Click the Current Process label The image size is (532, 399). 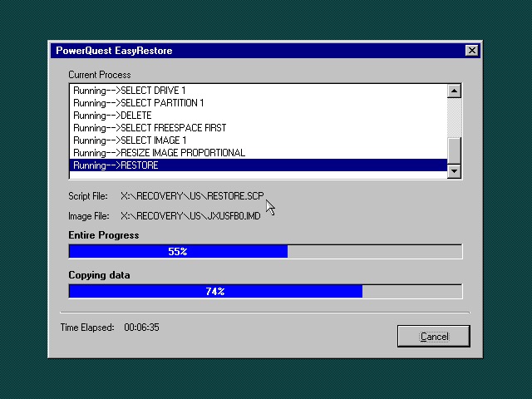click(99, 75)
